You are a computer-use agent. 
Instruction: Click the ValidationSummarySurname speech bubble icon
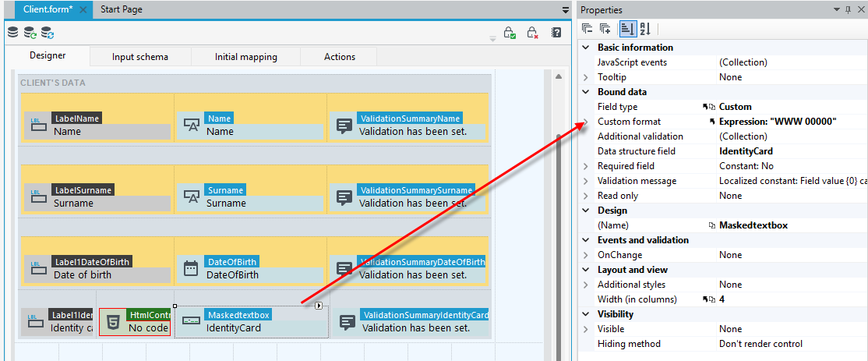point(344,197)
